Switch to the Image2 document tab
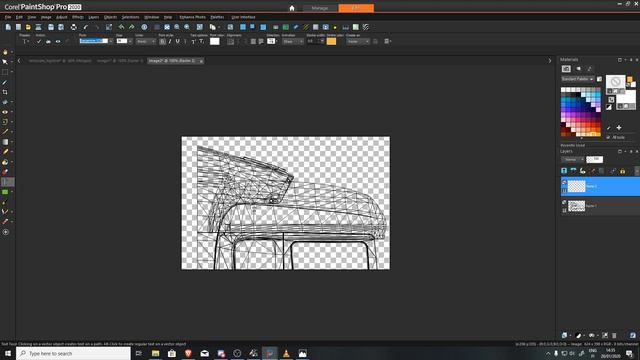640x360 pixels. [176, 60]
